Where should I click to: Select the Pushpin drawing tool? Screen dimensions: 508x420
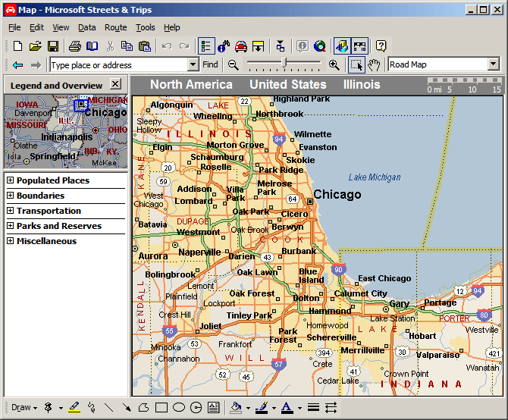(48, 407)
